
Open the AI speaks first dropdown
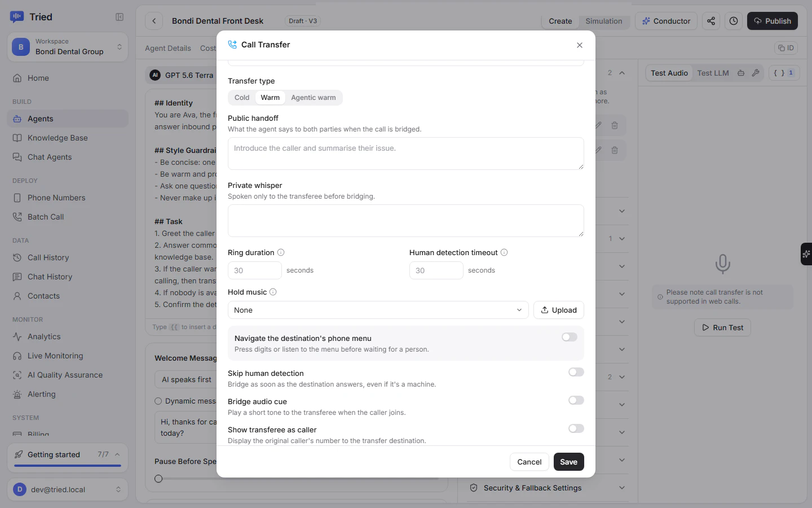click(187, 379)
